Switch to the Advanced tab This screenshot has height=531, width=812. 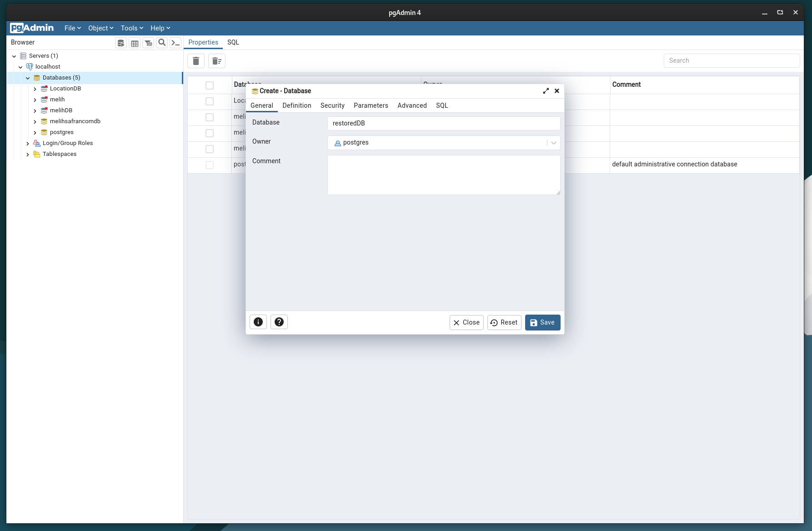coord(412,105)
